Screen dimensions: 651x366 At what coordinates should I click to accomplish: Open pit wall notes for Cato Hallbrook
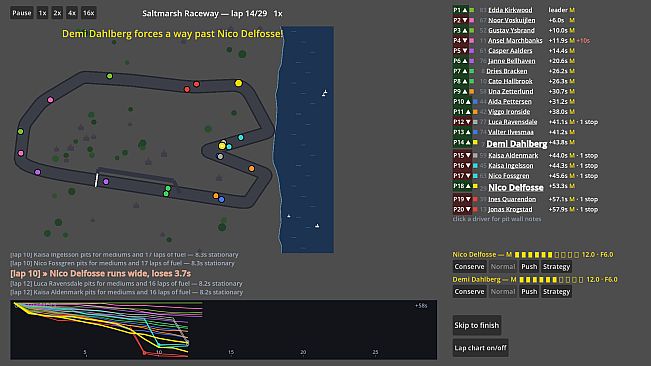[510, 81]
